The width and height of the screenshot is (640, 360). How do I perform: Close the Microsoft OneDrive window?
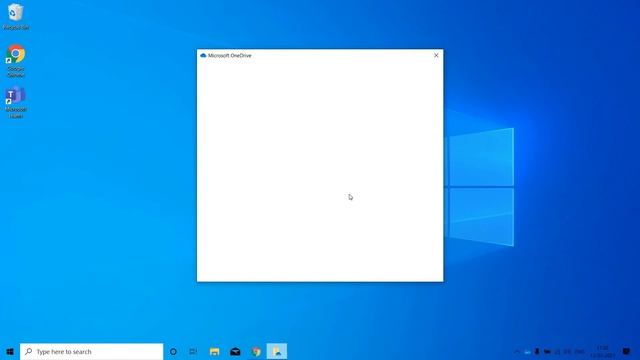click(436, 55)
